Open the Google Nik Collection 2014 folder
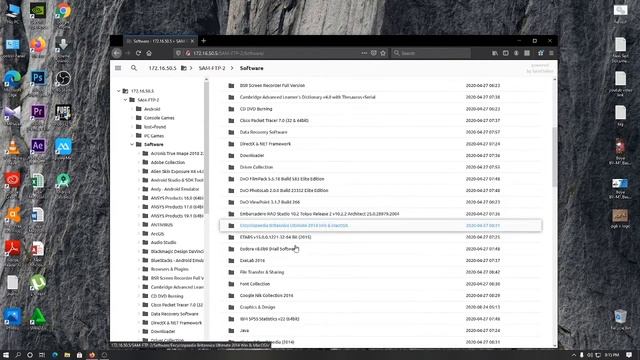 [x=380, y=296]
